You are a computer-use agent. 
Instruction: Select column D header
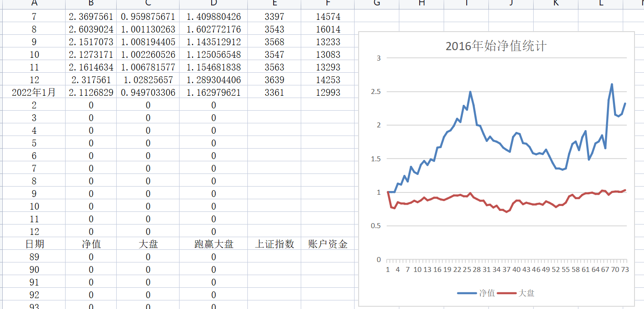(x=213, y=4)
